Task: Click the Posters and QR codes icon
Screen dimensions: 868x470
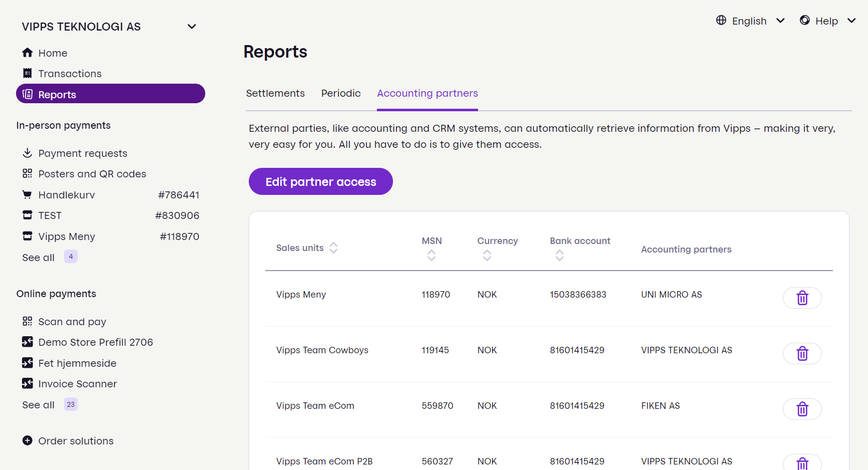Action: 28,173
